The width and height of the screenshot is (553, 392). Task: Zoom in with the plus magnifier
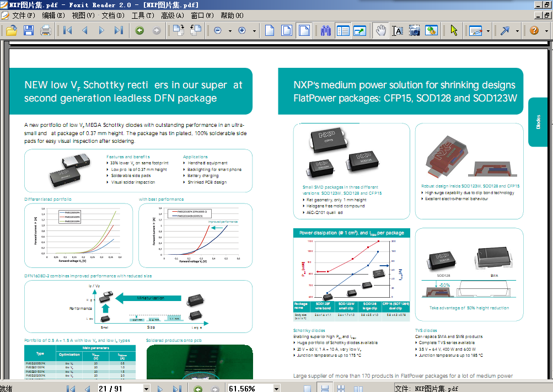[242, 31]
